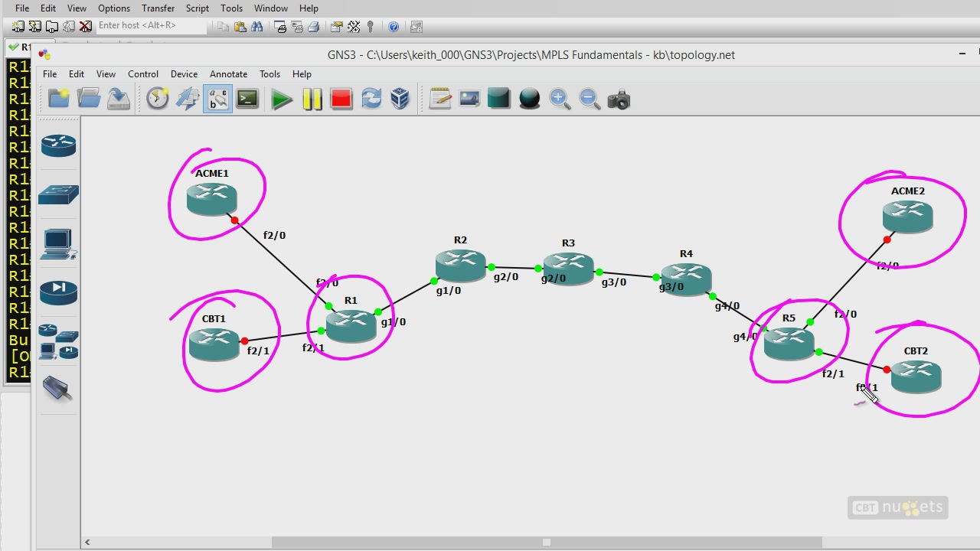Select the Add a note notepad icon
Image resolution: width=980 pixels, height=551 pixels.
click(440, 99)
